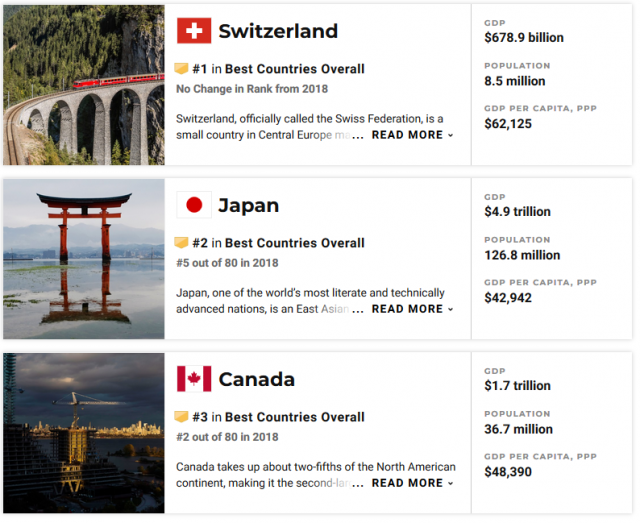The width and height of the screenshot is (640, 523).
Task: Click the Japan flag icon
Action: (x=194, y=205)
